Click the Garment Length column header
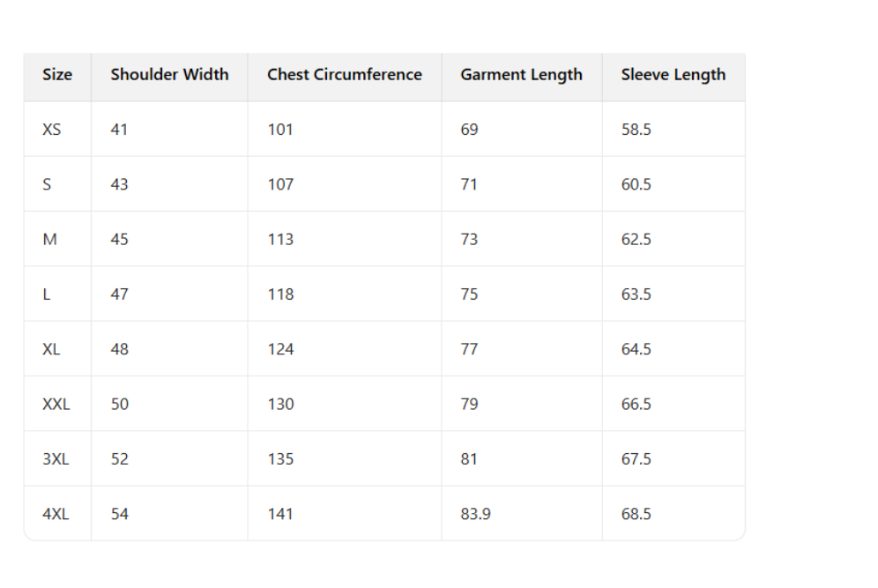This screenshot has height=588, width=878. point(521,75)
